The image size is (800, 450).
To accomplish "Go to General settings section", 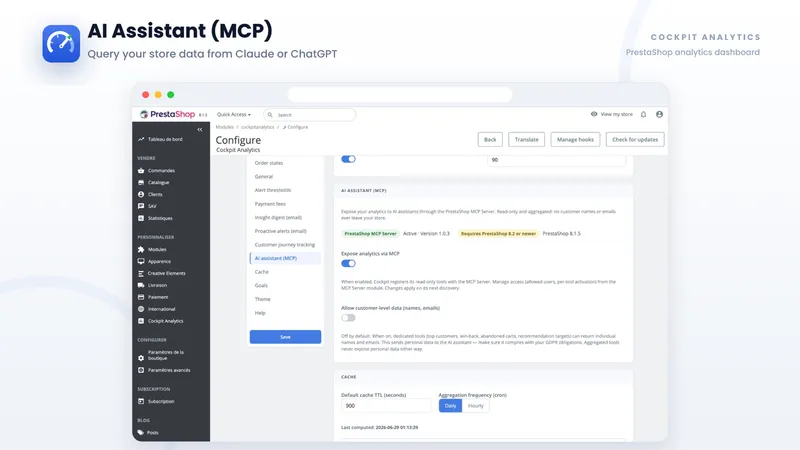I will tap(264, 177).
